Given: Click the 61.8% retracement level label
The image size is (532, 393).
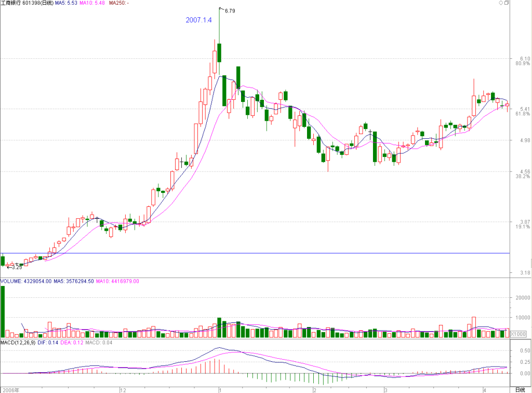Looking at the screenshot, I should (x=523, y=114).
